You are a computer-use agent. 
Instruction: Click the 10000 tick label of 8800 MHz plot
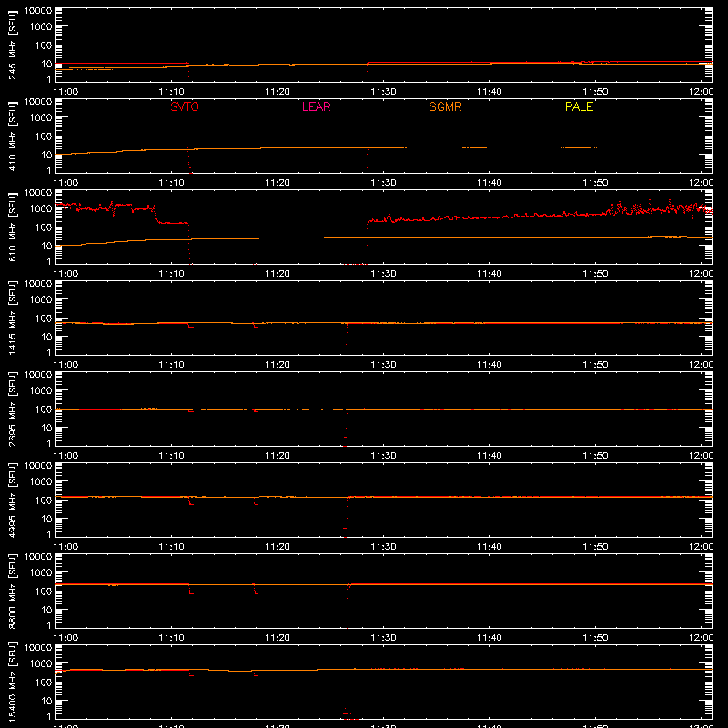tap(38, 557)
